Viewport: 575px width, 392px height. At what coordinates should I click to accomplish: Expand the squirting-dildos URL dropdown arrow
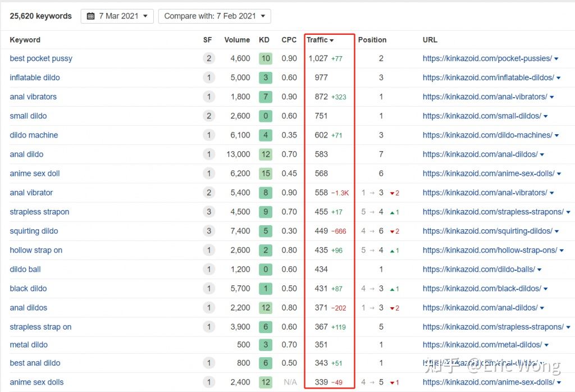(x=556, y=231)
